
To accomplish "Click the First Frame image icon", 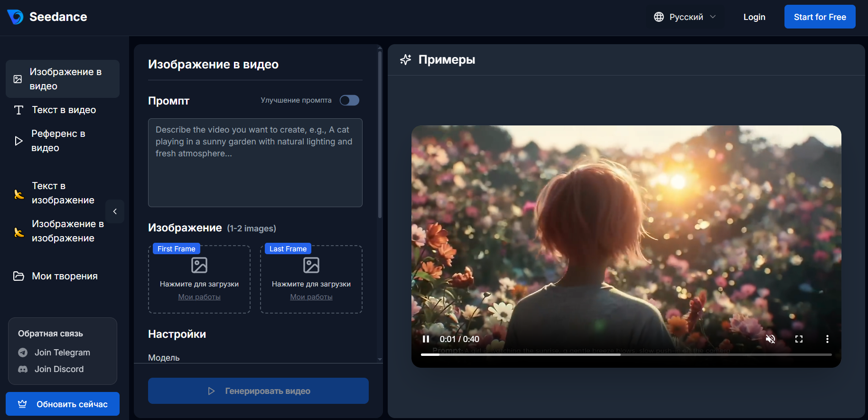I will click(199, 265).
